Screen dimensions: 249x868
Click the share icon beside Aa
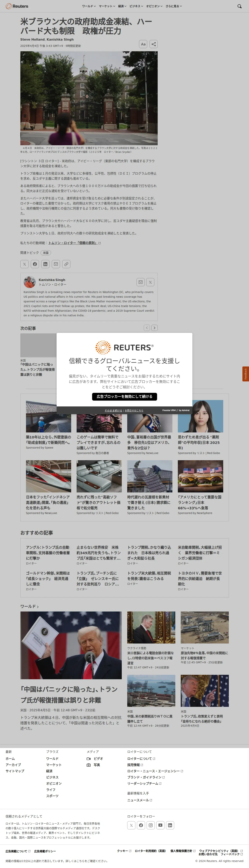(x=153, y=44)
